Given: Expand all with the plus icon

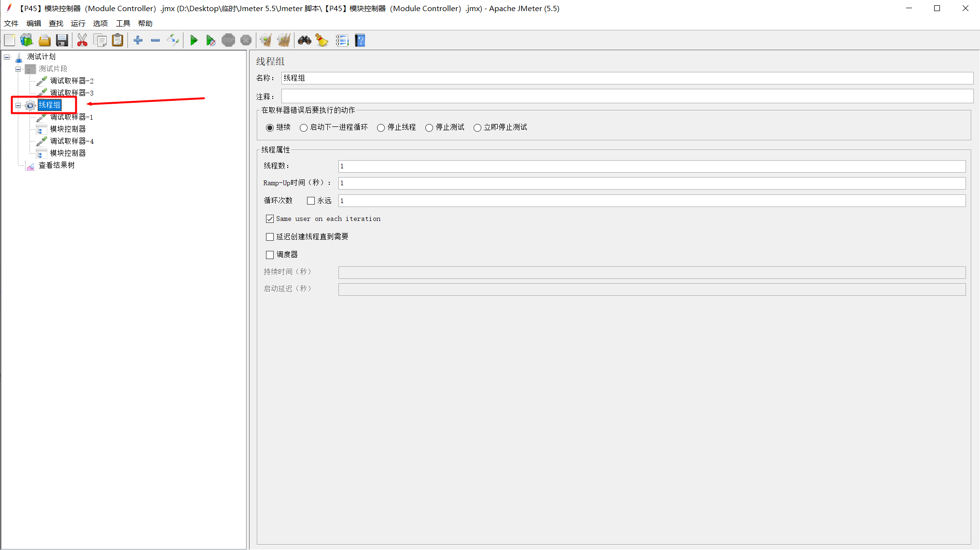Looking at the screenshot, I should tap(138, 41).
